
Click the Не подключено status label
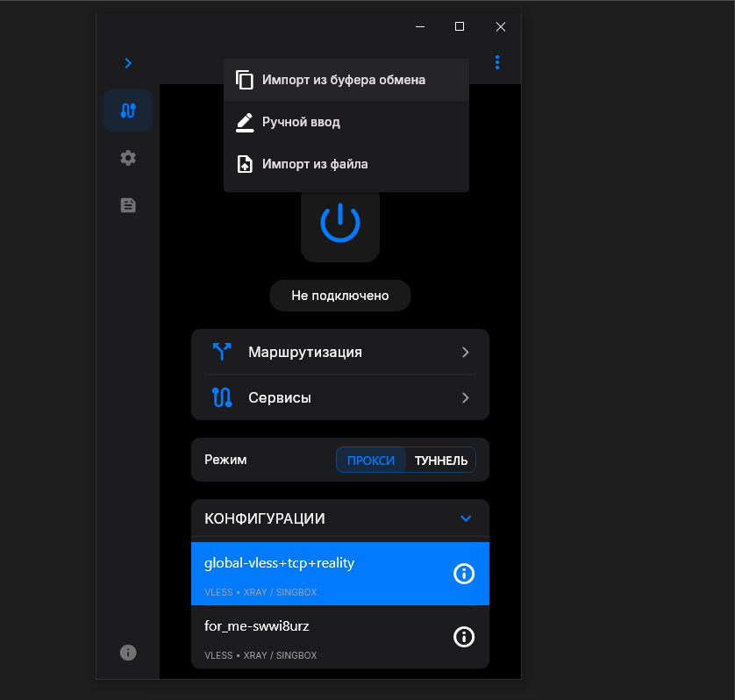(x=339, y=296)
